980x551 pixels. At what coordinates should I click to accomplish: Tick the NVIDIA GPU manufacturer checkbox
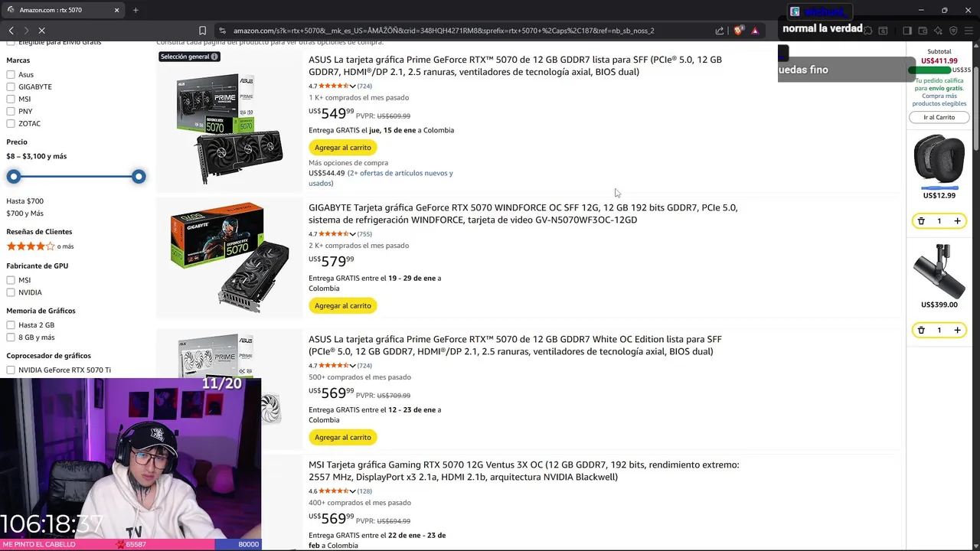11,292
